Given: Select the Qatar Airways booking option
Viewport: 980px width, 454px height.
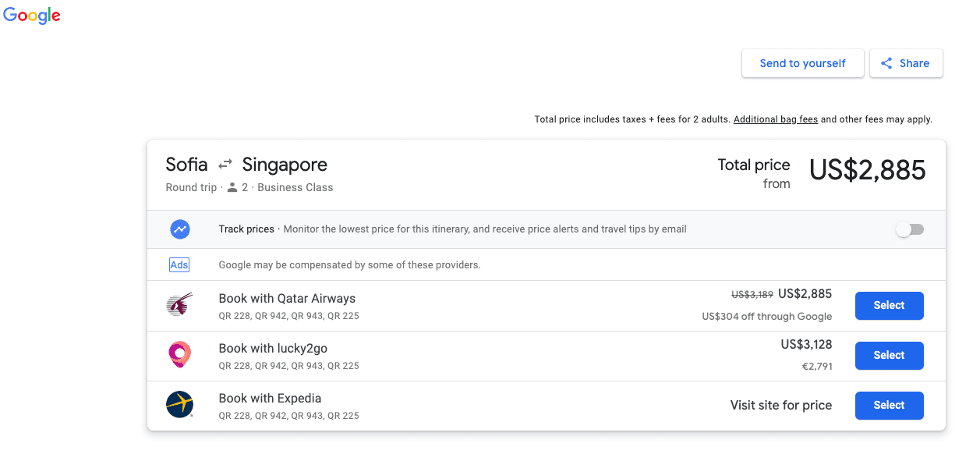Looking at the screenshot, I should [890, 306].
